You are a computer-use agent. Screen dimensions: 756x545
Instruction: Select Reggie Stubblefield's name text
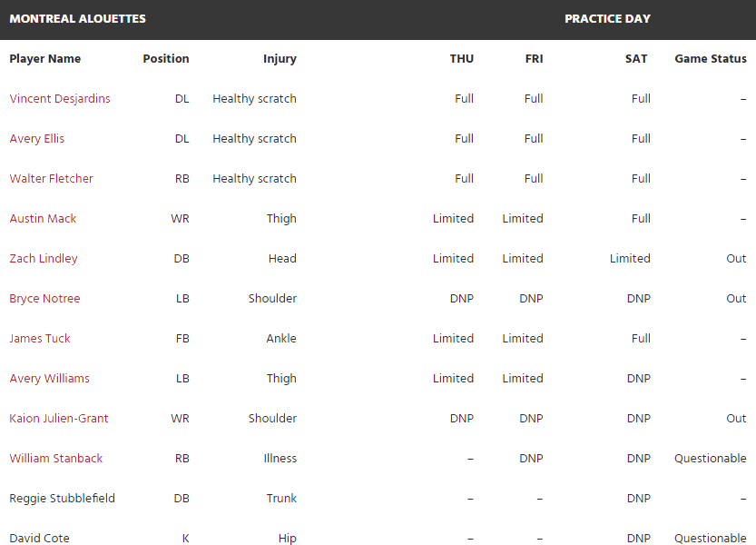[63, 498]
